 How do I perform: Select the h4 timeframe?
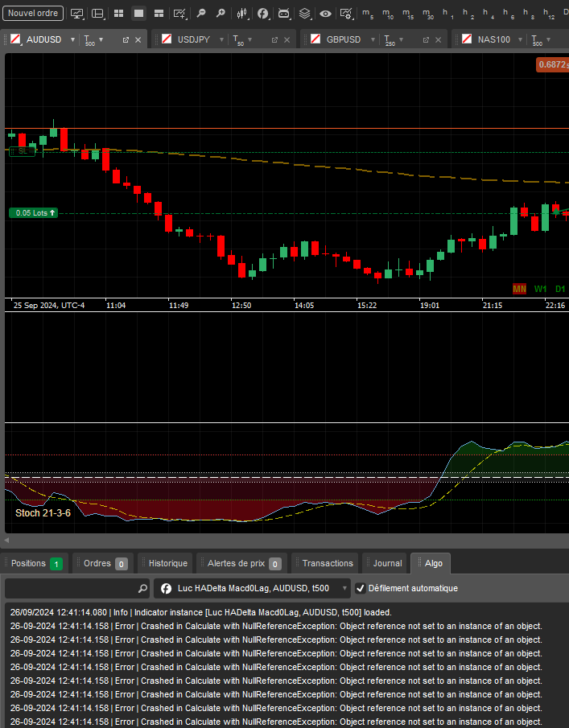(489, 14)
